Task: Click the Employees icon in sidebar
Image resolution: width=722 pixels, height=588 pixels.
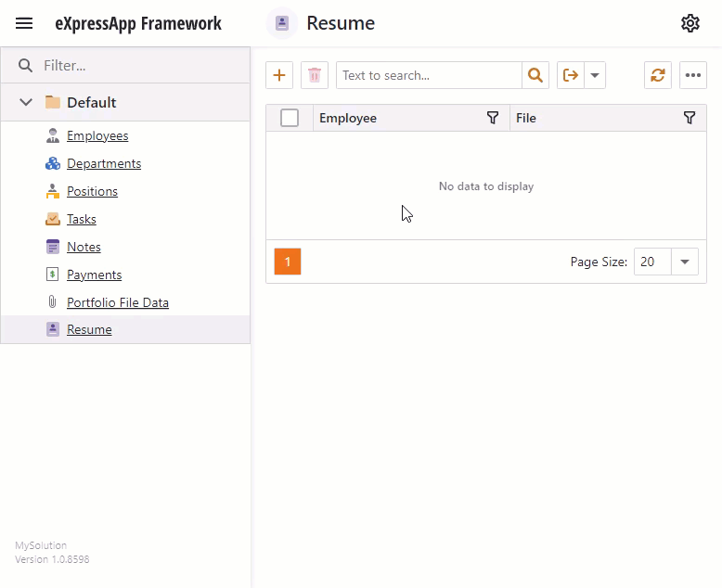Action: click(53, 135)
